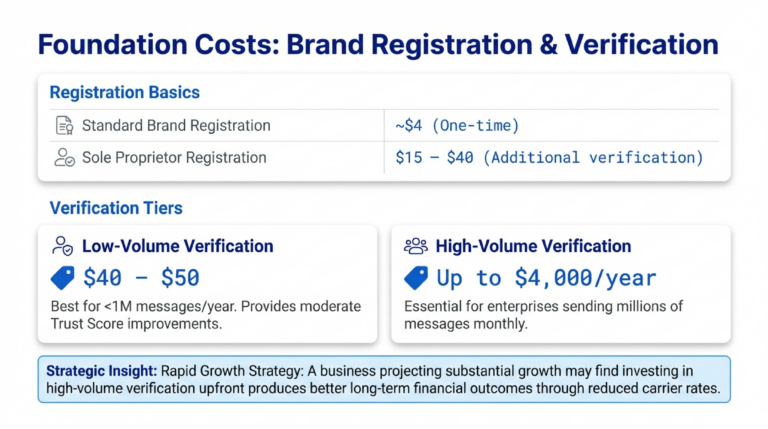
Task: Click the Best for <1M messages/year description
Action: tap(205, 314)
